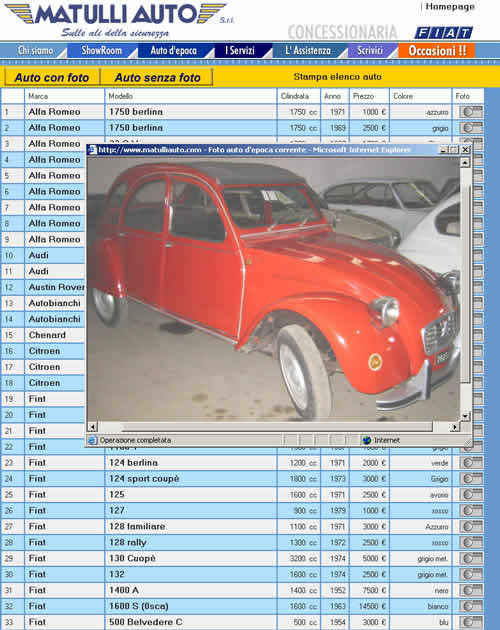
Task: Open photo icon for Fiat 128 rally row
Action: click(471, 542)
